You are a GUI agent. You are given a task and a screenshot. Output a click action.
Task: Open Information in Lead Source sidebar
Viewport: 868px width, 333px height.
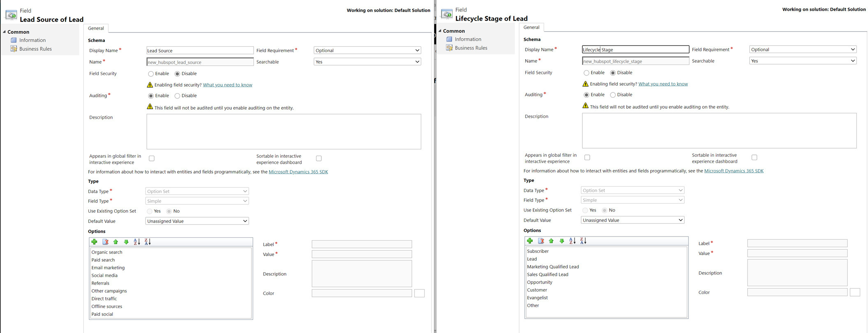32,40
